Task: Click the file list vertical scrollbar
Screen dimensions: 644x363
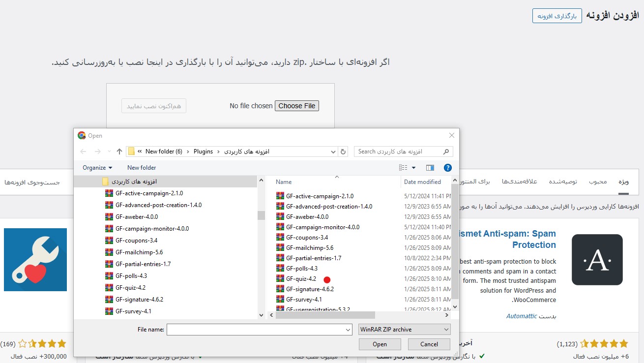Action: pos(455,241)
